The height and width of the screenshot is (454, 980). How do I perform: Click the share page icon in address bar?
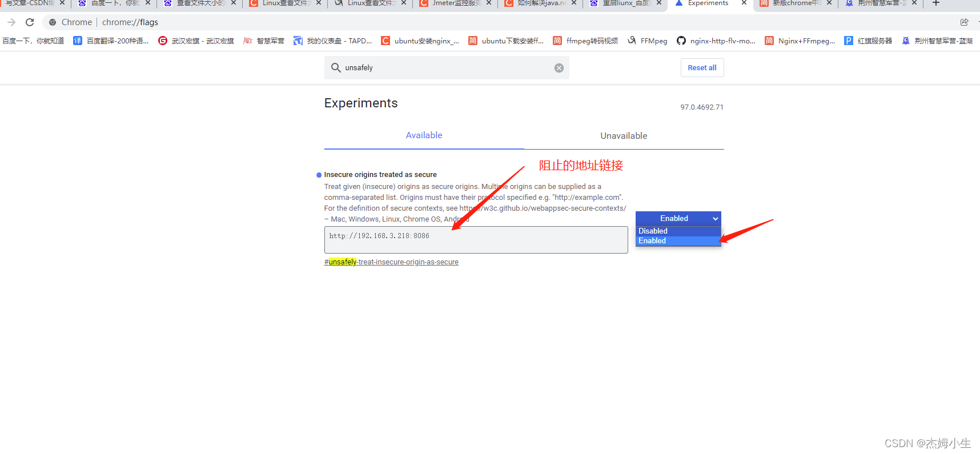965,22
